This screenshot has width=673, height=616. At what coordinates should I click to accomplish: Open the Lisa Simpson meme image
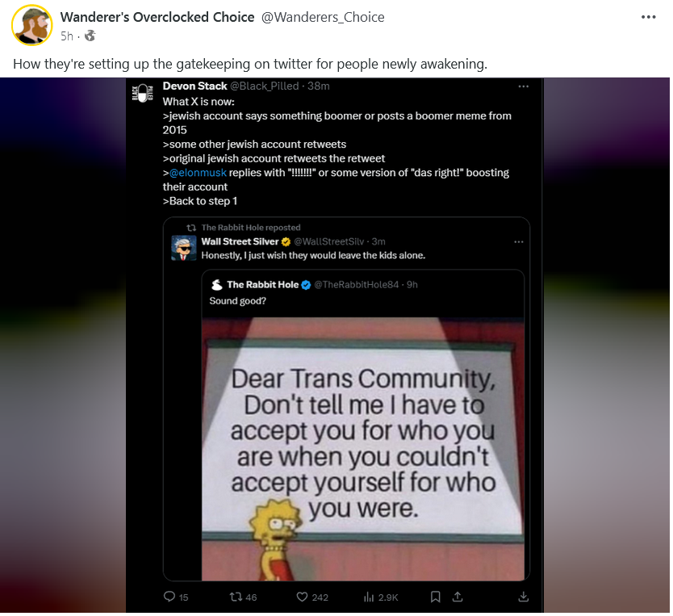[x=363, y=449]
